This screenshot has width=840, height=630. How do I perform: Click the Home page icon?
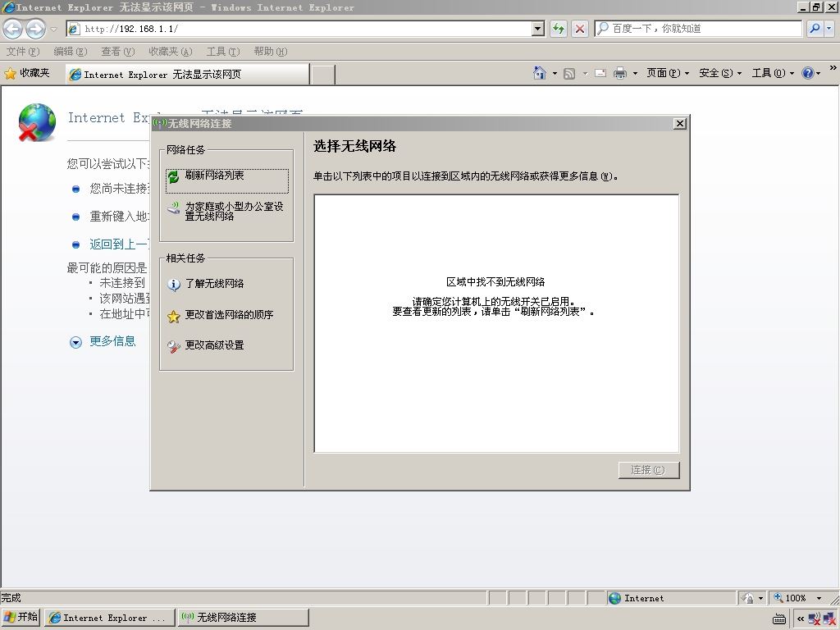(x=540, y=73)
